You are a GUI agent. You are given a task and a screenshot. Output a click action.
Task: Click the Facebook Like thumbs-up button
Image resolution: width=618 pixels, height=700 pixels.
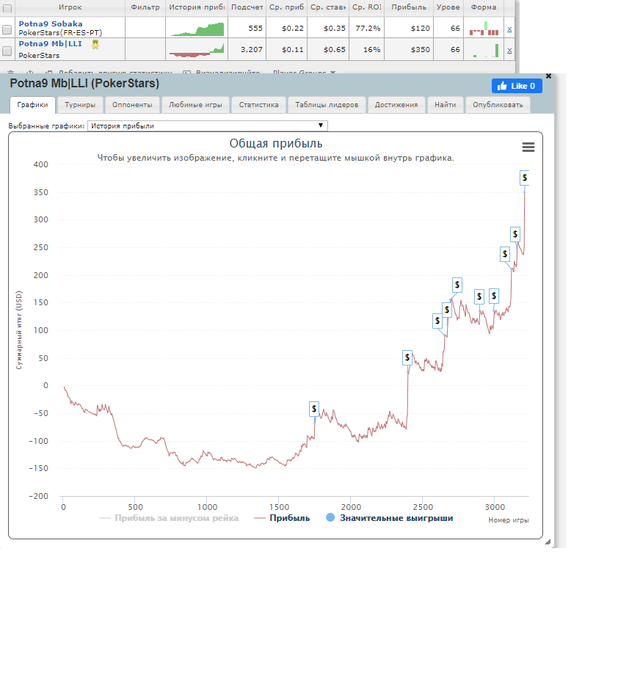point(517,86)
